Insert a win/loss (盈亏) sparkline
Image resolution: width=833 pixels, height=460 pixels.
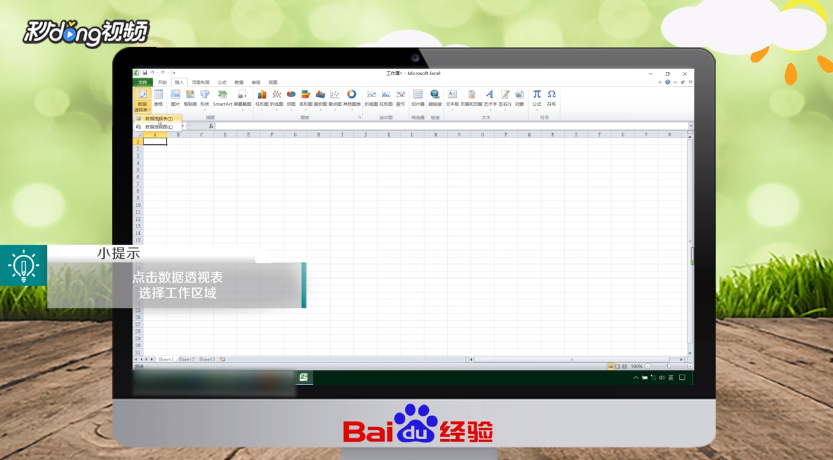pyautogui.click(x=401, y=98)
